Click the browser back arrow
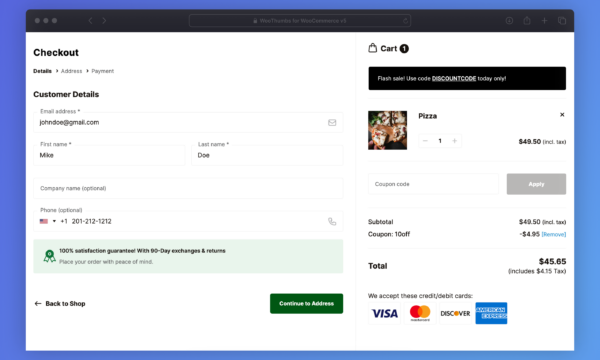Screen dimensions: 600x360 pyautogui.click(x=90, y=21)
